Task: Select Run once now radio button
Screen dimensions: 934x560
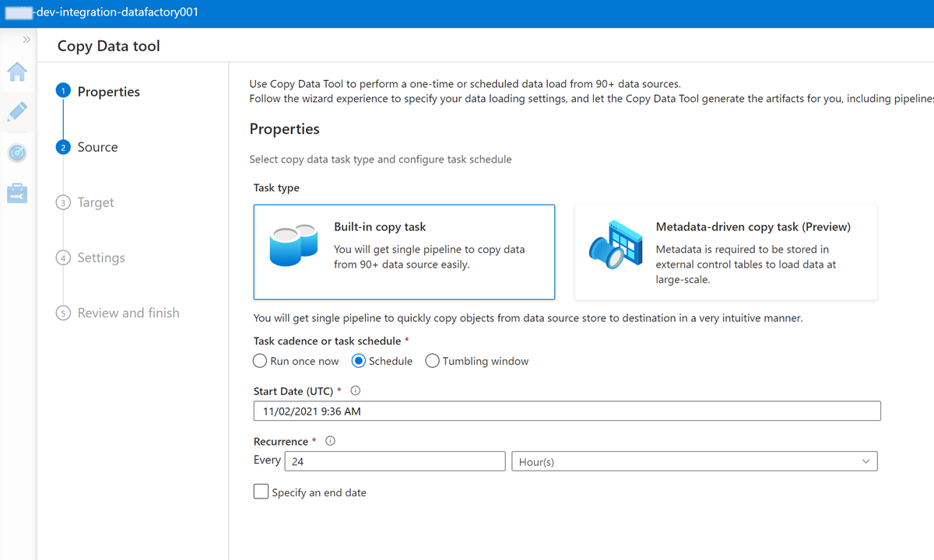Action: click(x=260, y=361)
